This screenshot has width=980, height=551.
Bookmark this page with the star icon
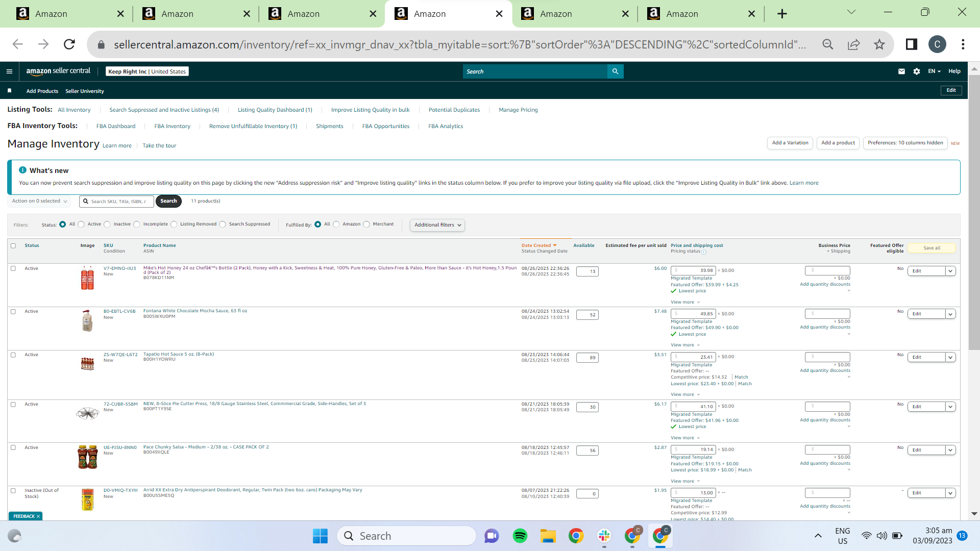tap(879, 44)
